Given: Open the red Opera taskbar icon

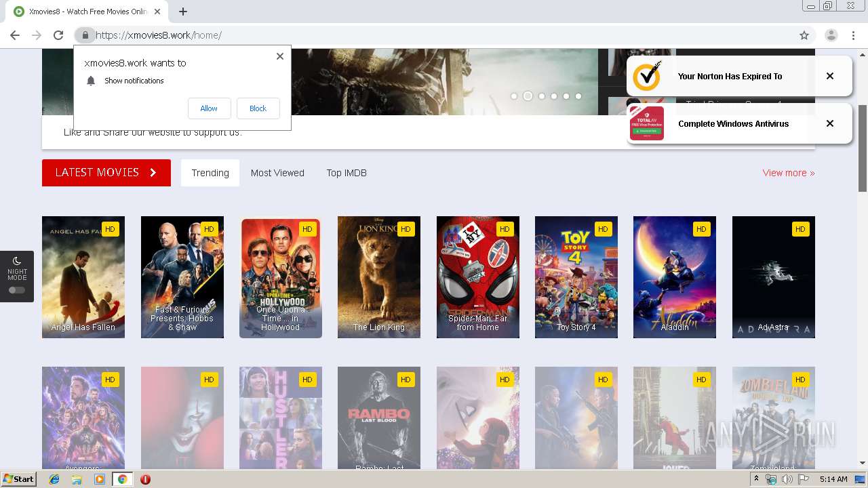Looking at the screenshot, I should (145, 479).
